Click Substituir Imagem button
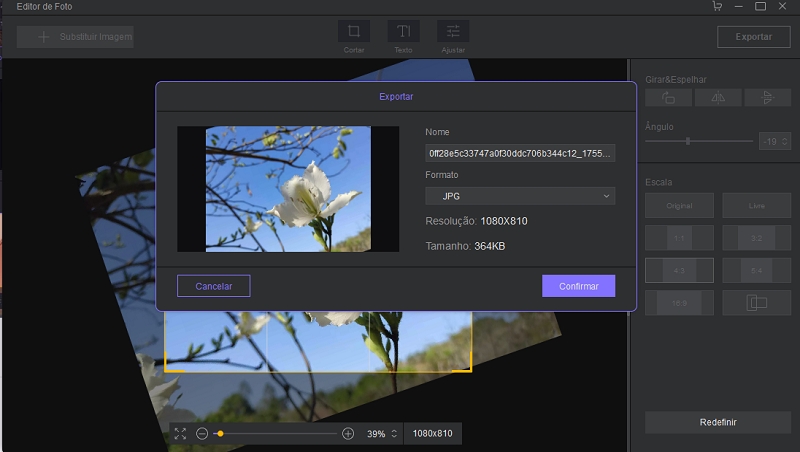 tap(75, 37)
